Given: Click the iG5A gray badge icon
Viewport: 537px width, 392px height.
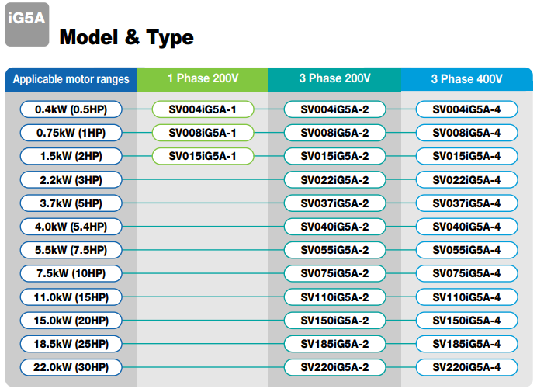Looking at the screenshot, I should pyautogui.click(x=27, y=24).
